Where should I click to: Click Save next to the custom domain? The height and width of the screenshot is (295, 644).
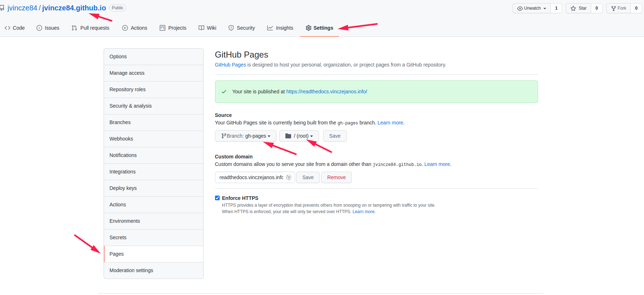pyautogui.click(x=308, y=177)
